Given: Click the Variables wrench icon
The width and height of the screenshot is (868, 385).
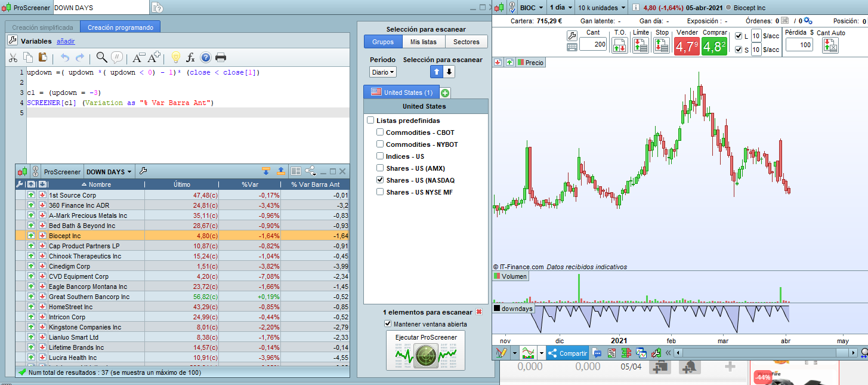Looking at the screenshot, I should 13,41.
